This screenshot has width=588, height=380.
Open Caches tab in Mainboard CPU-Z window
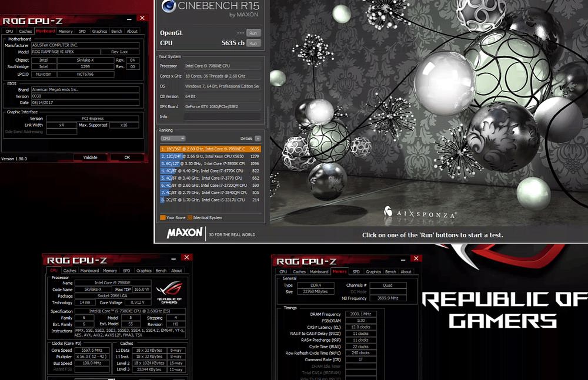(x=25, y=32)
